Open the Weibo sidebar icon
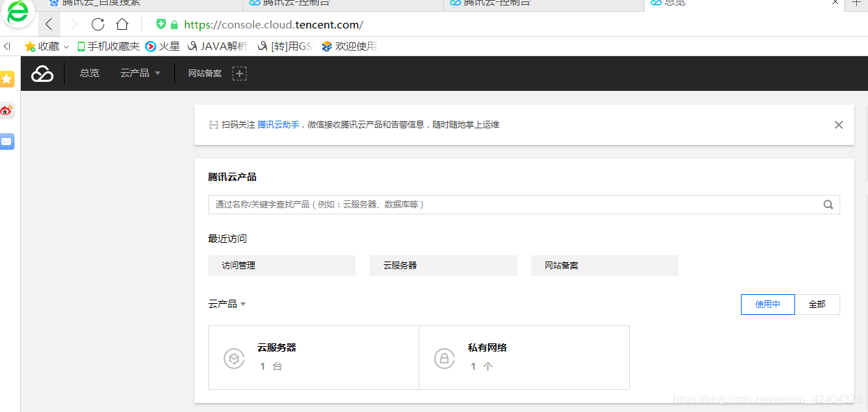Image resolution: width=868 pixels, height=412 pixels. tap(7, 110)
